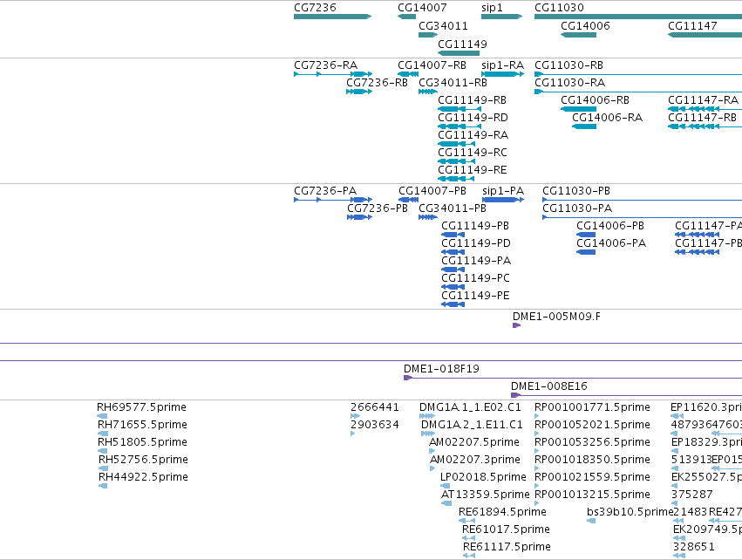Image resolution: width=742 pixels, height=560 pixels.
Task: Click protein CG14006-PB
Action: click(x=610, y=226)
